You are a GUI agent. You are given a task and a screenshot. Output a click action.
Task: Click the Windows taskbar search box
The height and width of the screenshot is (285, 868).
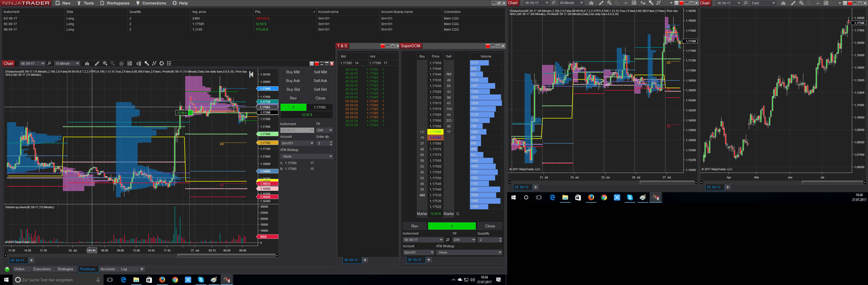pos(57,280)
